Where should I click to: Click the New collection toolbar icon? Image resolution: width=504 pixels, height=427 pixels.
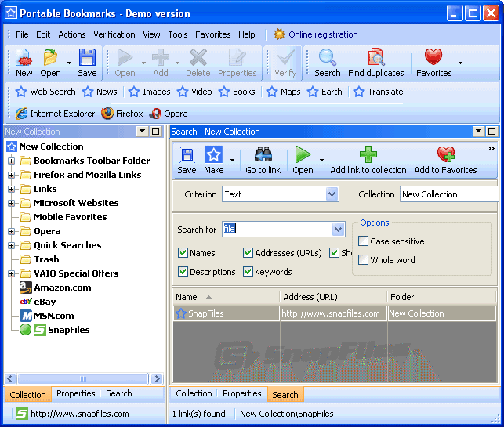click(x=24, y=58)
